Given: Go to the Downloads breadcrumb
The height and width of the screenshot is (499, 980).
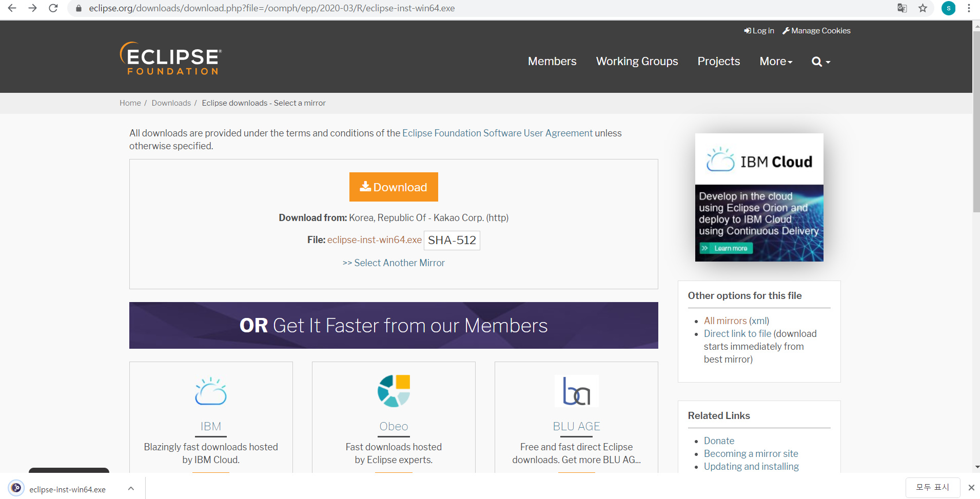Looking at the screenshot, I should (x=171, y=103).
